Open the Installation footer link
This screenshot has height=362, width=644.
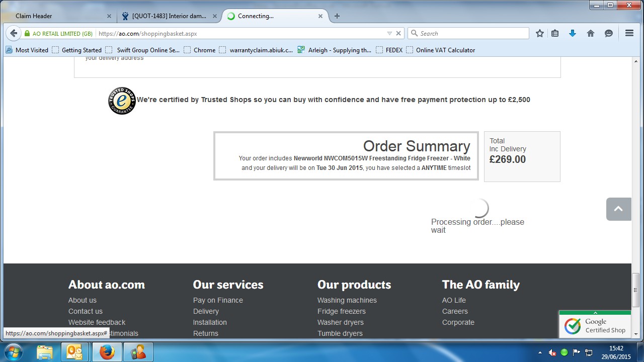coord(210,322)
